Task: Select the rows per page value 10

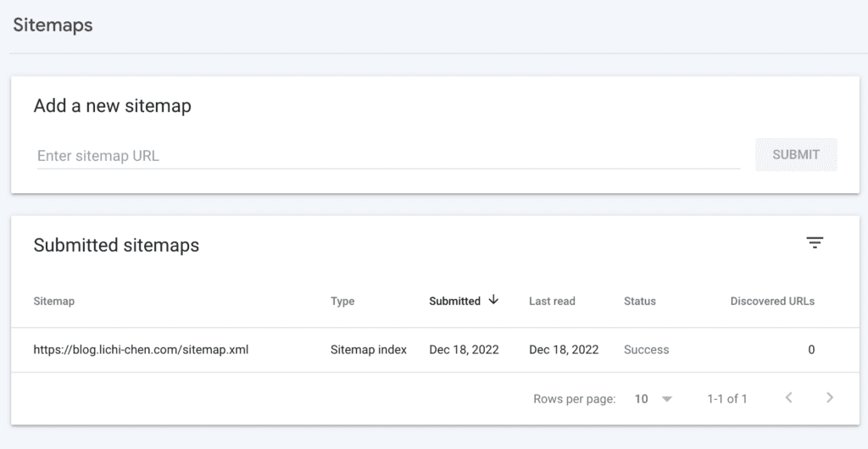Action: pyautogui.click(x=641, y=399)
